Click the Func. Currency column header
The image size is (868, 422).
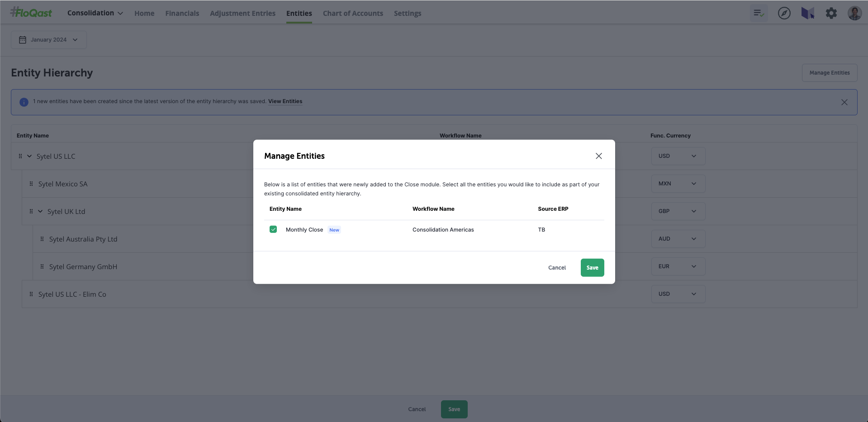[x=670, y=136]
